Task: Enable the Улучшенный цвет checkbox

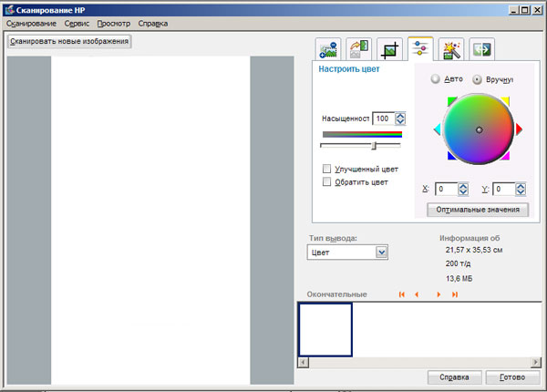Action: pos(326,169)
